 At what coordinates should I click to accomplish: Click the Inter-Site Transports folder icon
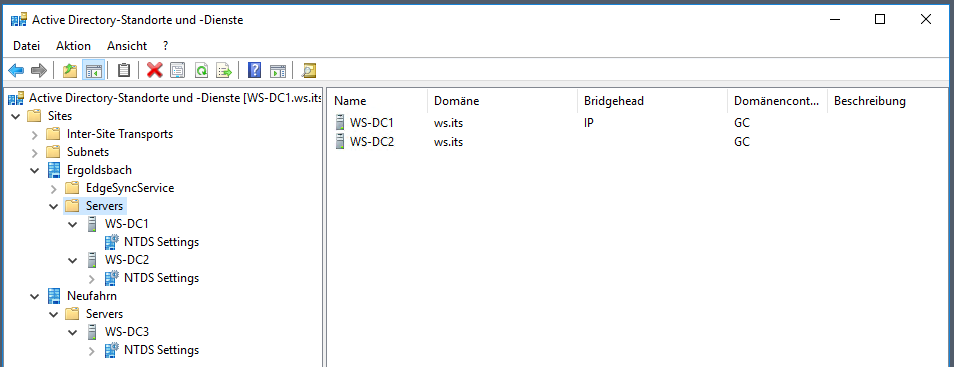coord(54,134)
